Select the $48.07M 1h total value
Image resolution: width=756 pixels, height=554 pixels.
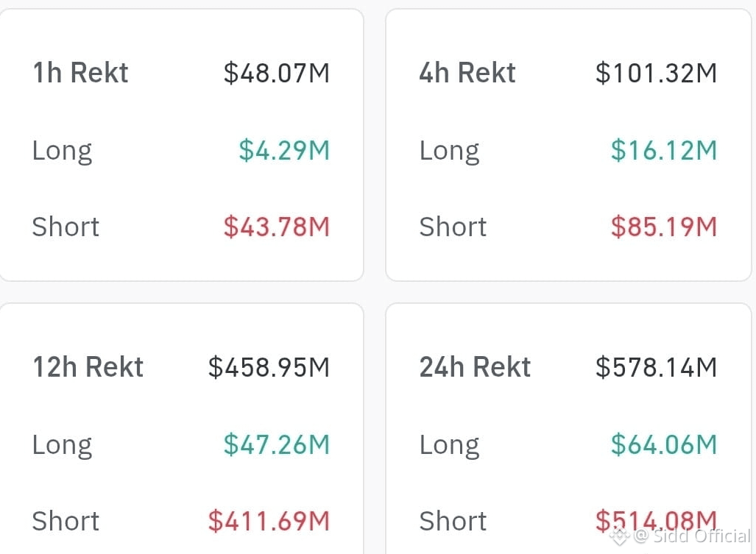(277, 74)
